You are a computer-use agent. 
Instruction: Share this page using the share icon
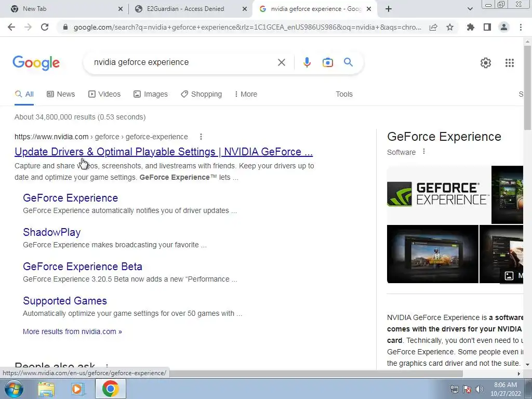click(433, 27)
